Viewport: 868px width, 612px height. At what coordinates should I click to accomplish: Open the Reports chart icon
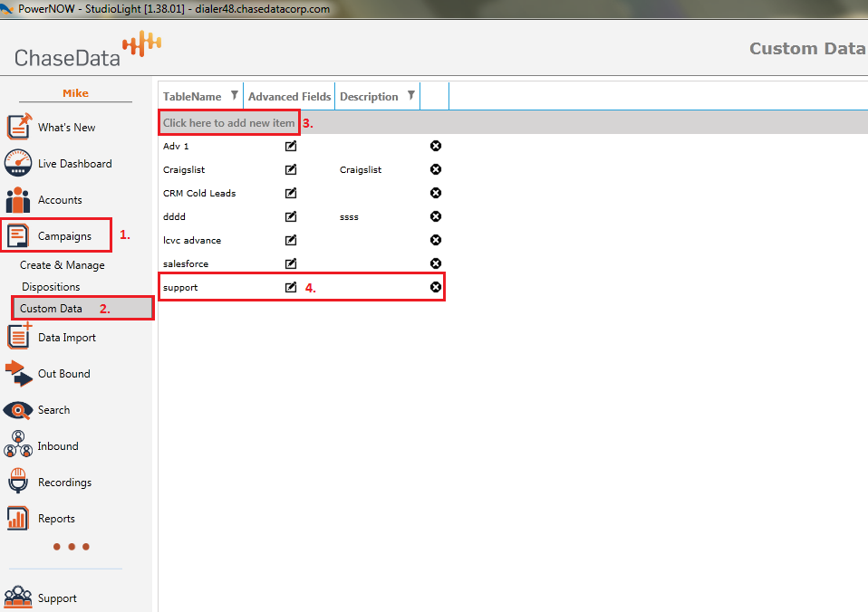19,518
